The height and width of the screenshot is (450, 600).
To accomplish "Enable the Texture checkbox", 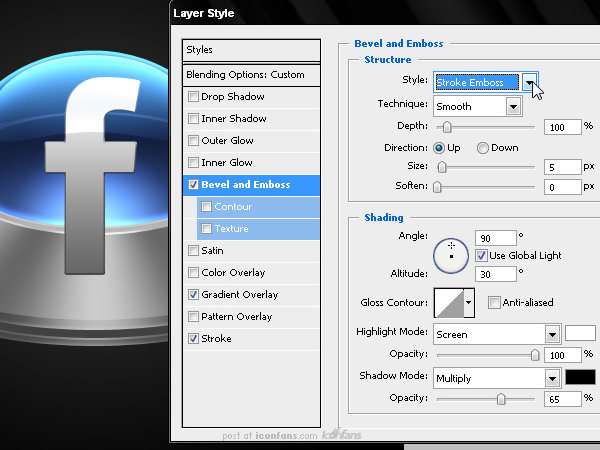I will point(206,228).
